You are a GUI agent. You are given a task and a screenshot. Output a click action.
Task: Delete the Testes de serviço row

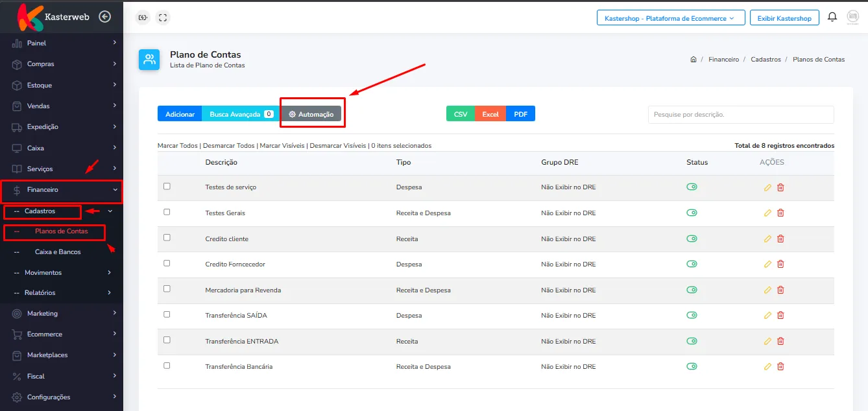click(x=780, y=187)
